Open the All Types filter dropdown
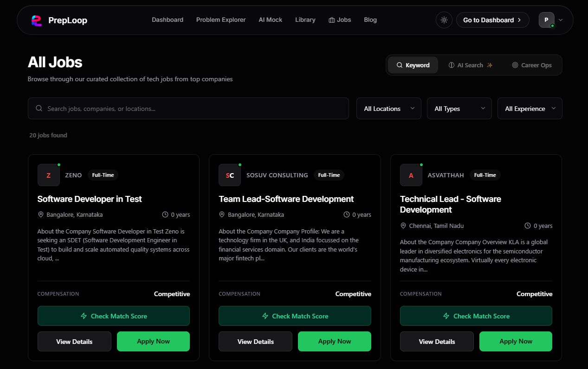588x369 pixels. (459, 109)
